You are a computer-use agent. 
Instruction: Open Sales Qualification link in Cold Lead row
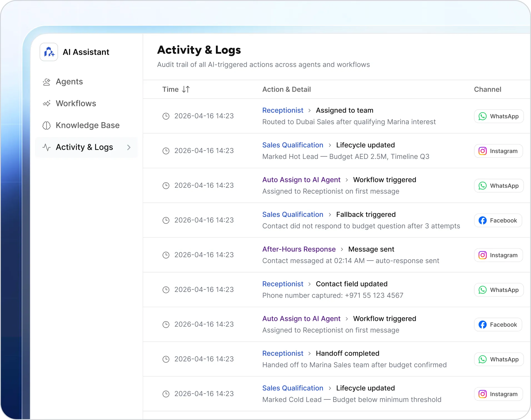coord(293,388)
